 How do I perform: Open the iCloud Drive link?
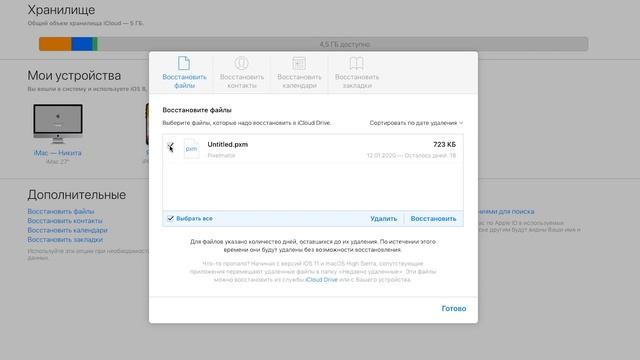click(x=321, y=280)
